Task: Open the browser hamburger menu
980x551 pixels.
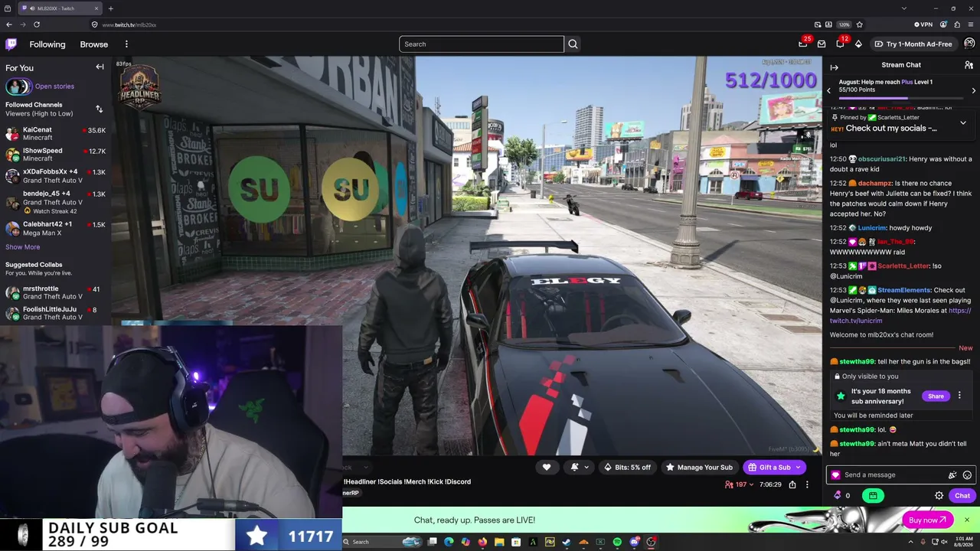Action: coord(970,24)
